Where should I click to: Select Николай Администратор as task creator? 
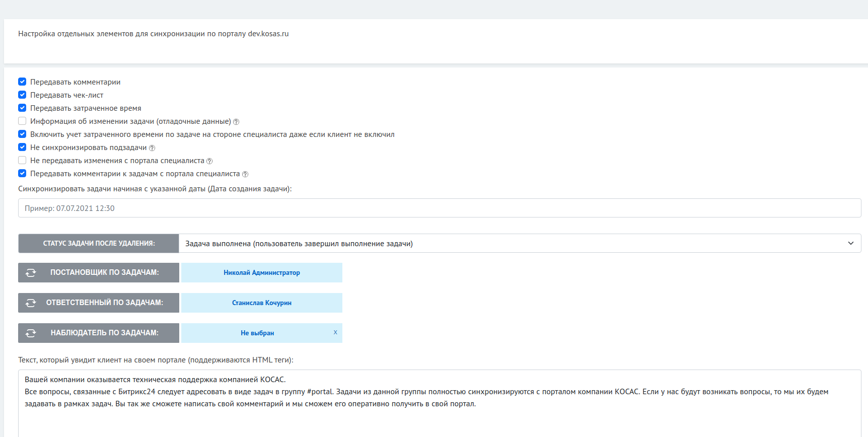pos(261,272)
